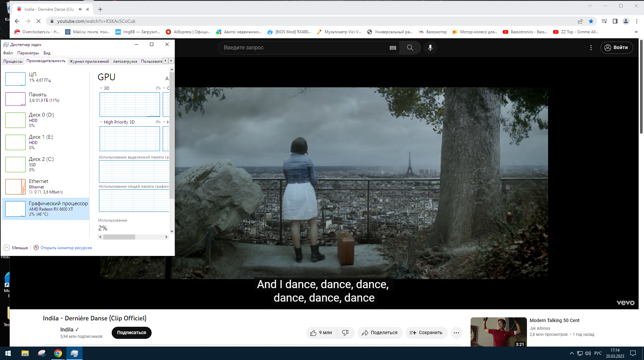Open Вид menu in Task Manager
The width and height of the screenshot is (644, 360).
47,53
